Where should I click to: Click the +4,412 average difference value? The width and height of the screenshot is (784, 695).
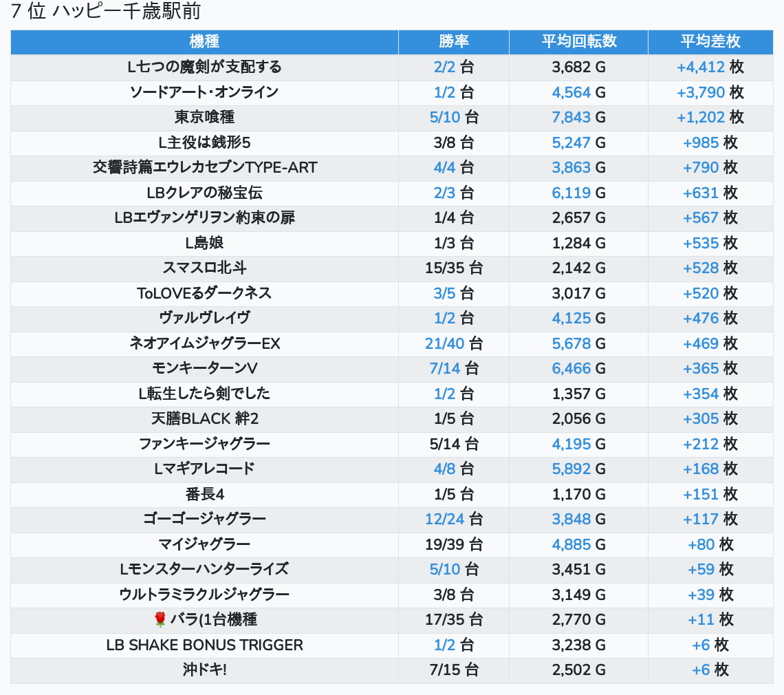(700, 67)
